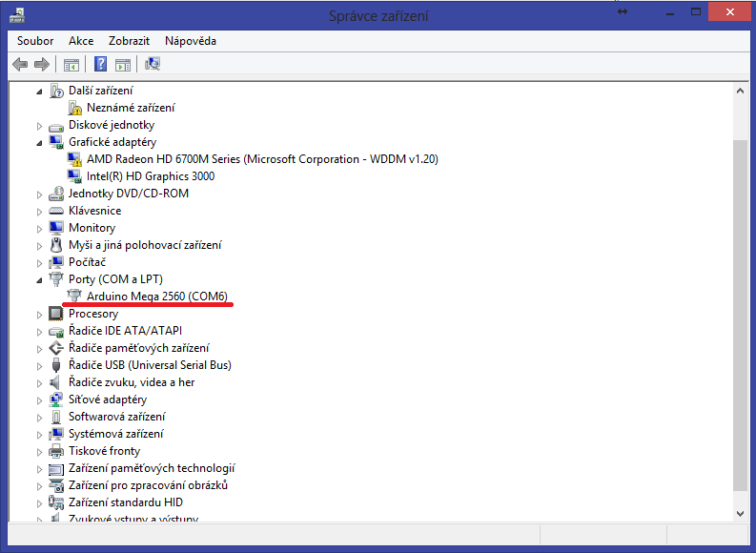Select the Neznámé zařízení entry
Screen dimensions: 756x553
pos(131,108)
